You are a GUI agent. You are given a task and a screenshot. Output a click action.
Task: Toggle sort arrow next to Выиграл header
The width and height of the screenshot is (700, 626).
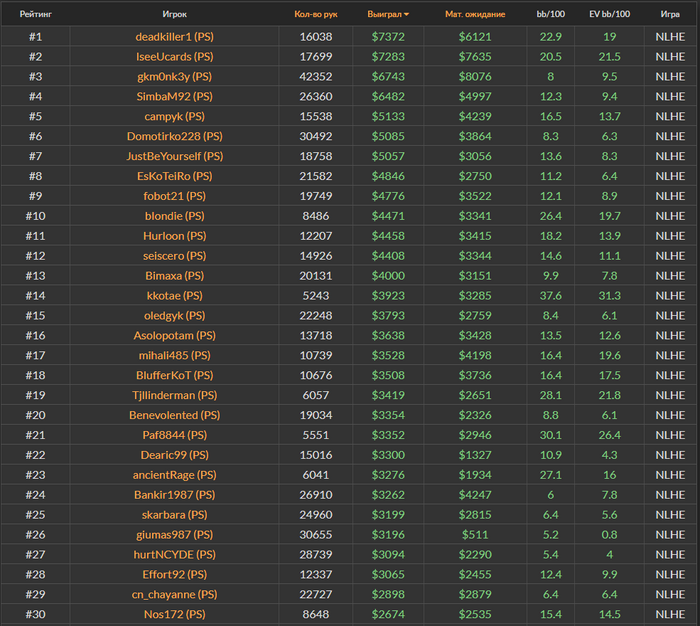coord(406,15)
